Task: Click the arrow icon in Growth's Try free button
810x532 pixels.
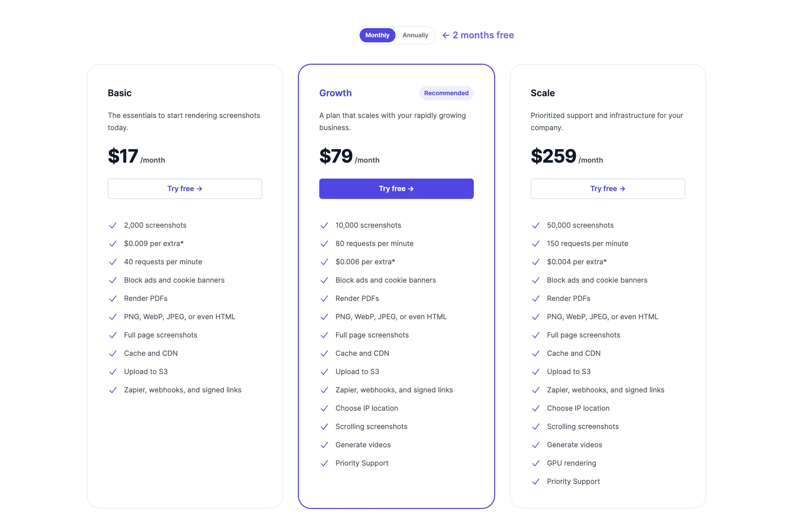Action: tap(412, 188)
